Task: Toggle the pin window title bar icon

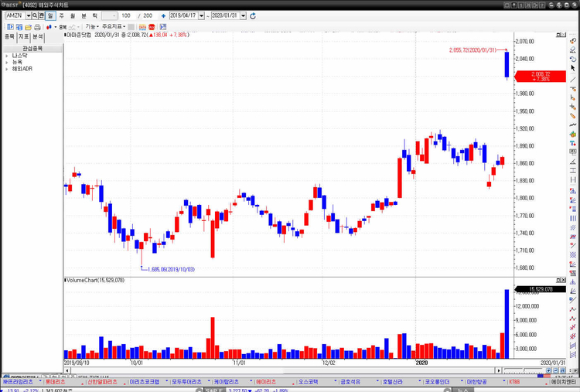Action: click(514, 5)
